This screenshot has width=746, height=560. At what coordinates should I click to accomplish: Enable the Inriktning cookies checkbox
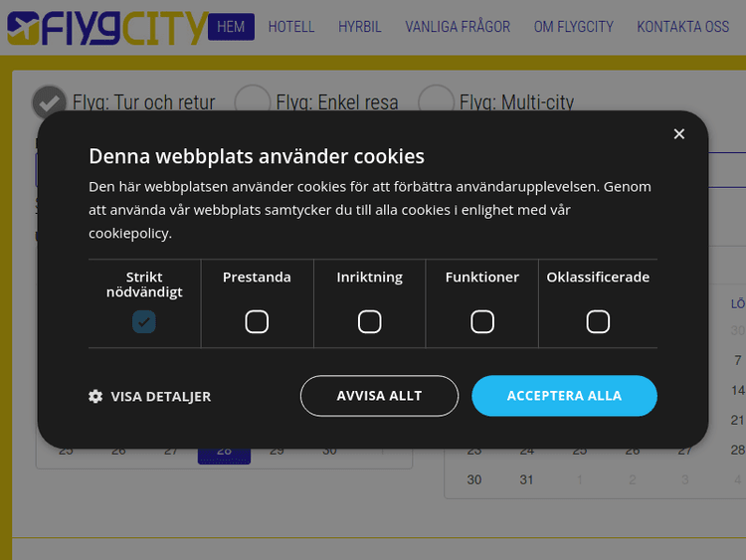pos(370,321)
